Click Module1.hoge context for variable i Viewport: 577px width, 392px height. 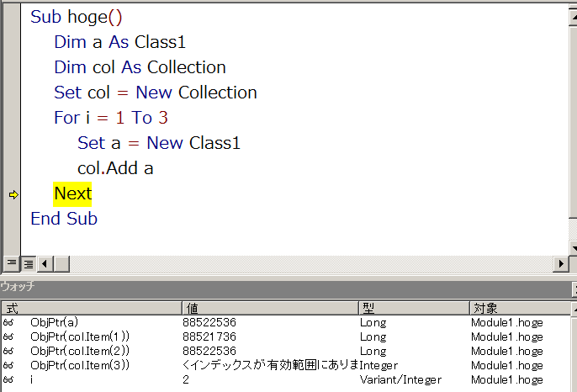click(x=506, y=379)
